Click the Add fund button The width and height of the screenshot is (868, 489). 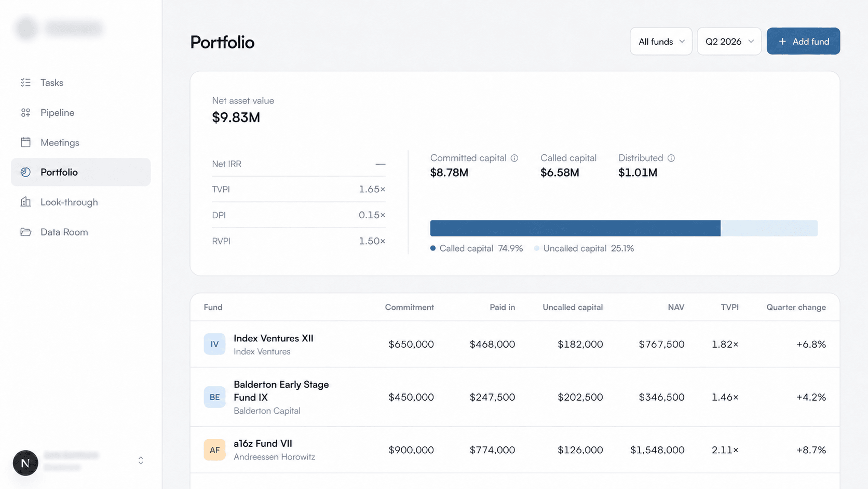click(803, 41)
